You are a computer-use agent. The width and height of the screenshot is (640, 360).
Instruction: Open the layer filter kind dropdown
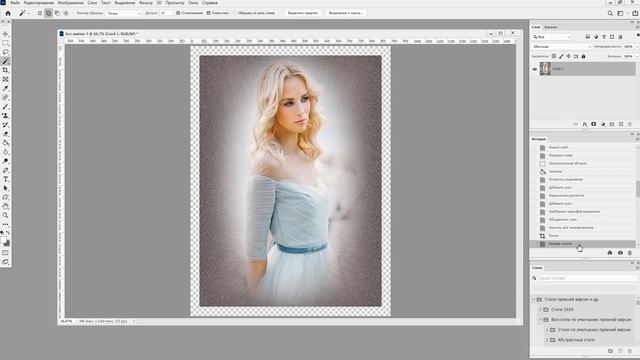coord(552,37)
